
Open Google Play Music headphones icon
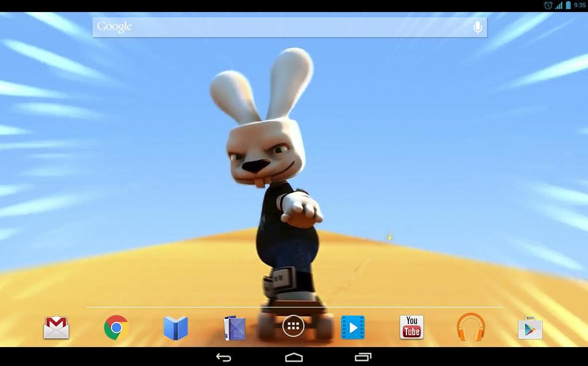click(471, 327)
